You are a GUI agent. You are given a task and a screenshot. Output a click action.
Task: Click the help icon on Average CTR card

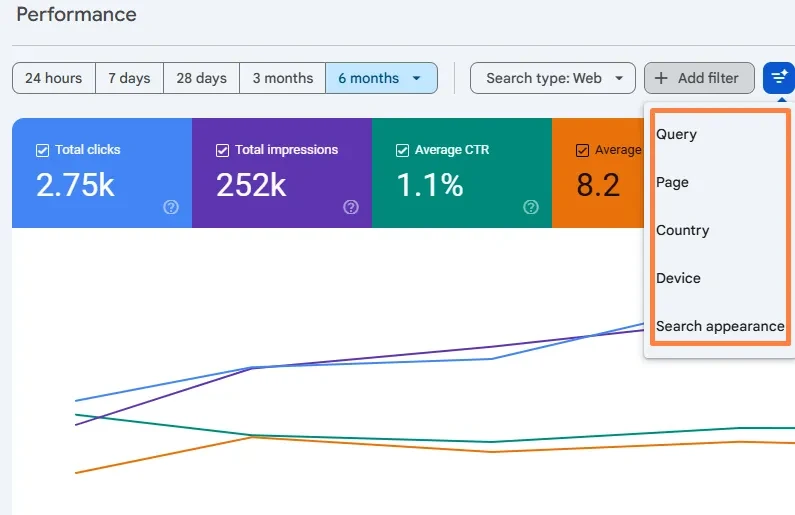[x=531, y=207]
